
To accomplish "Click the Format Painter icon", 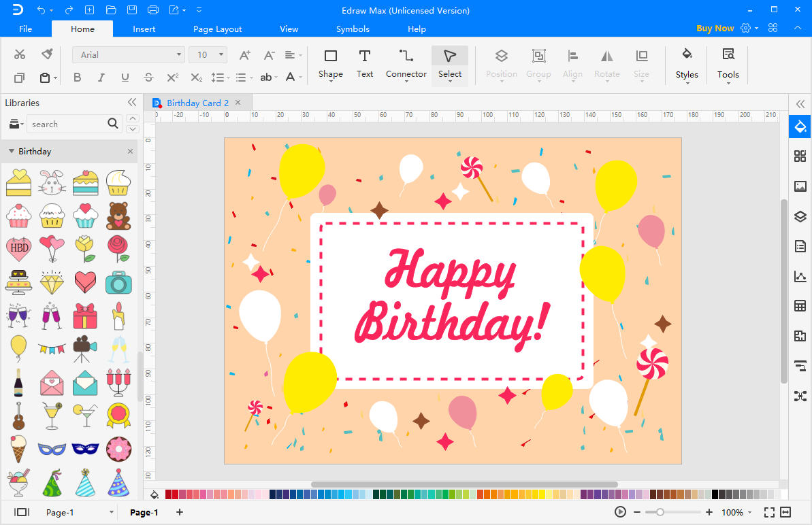I will coord(47,54).
